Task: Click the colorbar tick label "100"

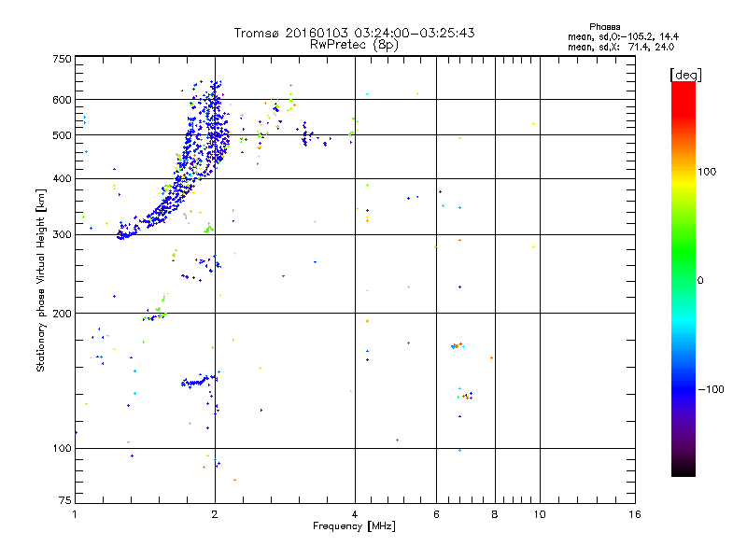Action: click(x=707, y=172)
